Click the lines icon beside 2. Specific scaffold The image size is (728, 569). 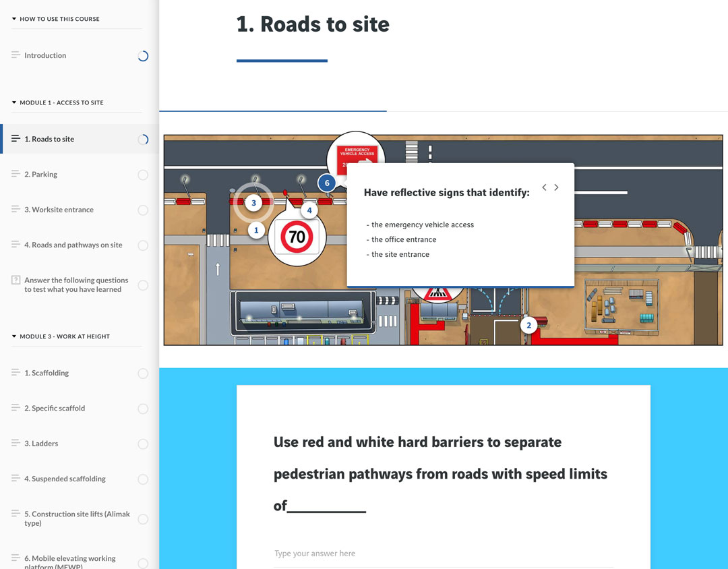(x=16, y=407)
